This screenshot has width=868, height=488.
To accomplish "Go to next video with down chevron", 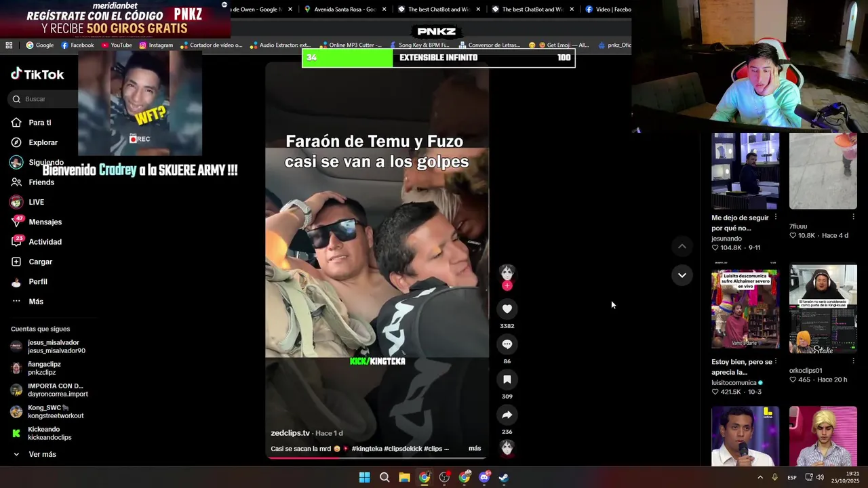I will 682,275.
